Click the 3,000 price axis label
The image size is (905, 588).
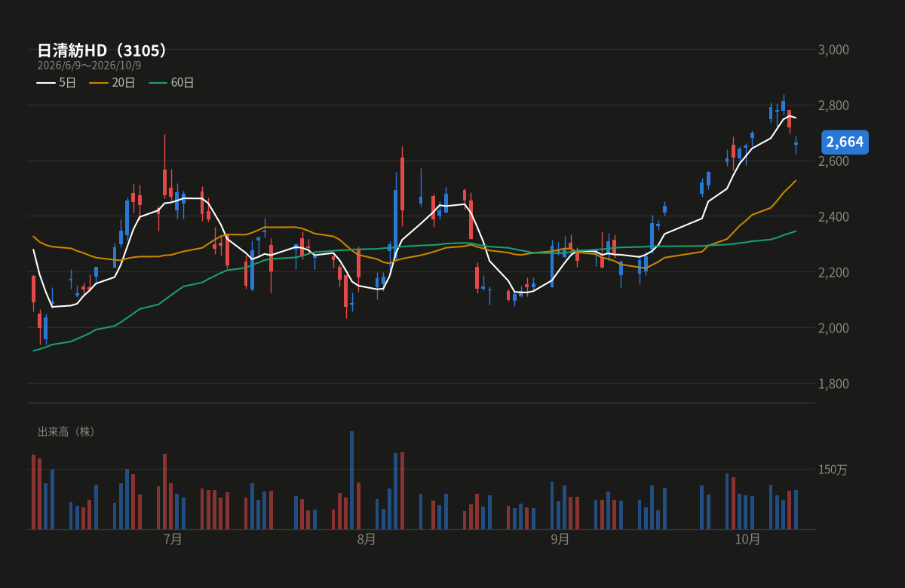(x=833, y=50)
